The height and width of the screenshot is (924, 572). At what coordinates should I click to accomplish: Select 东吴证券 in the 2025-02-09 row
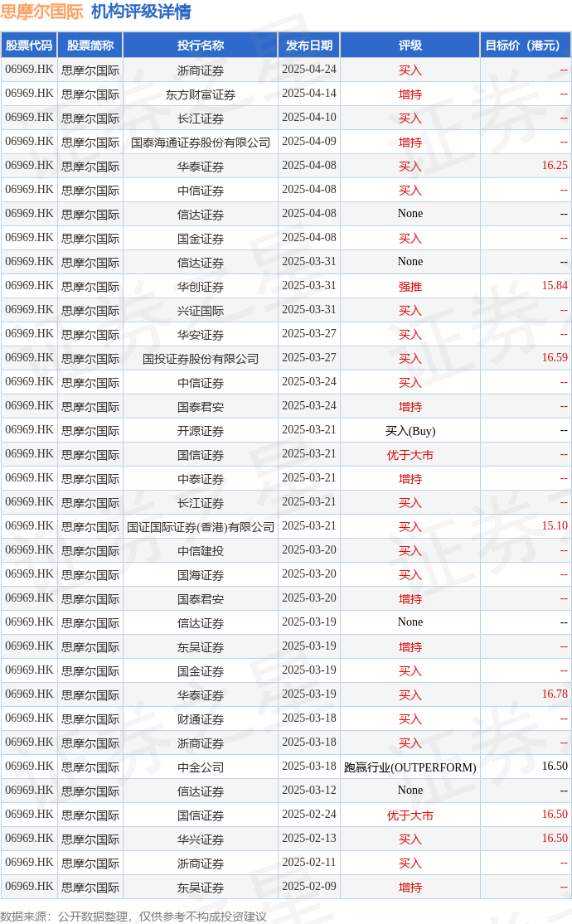pos(201,888)
